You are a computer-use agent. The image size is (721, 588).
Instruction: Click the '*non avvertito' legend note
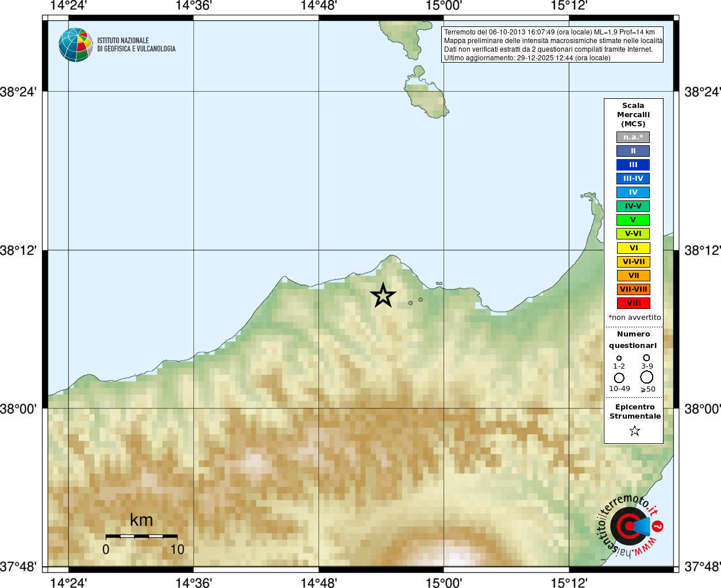pyautogui.click(x=634, y=317)
